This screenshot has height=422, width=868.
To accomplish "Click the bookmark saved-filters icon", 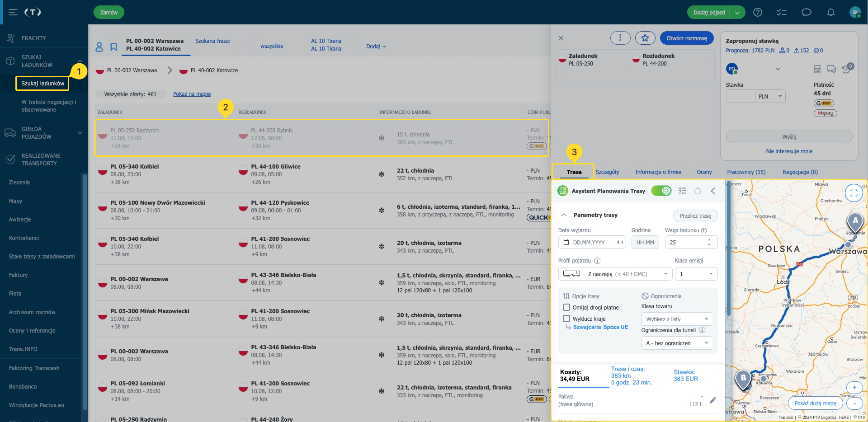I will click(114, 47).
